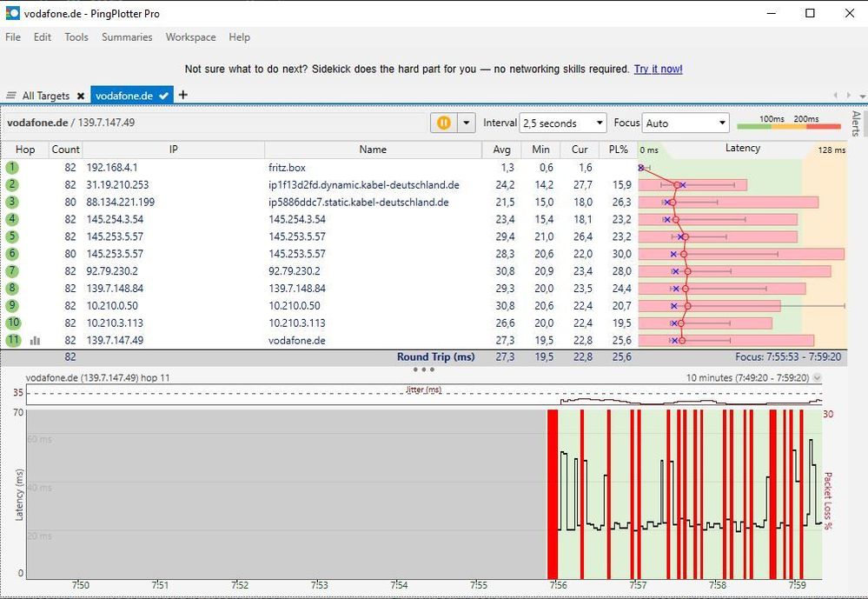Click the latency color scale bar
Viewport: 868px width, 599px height.
coord(788,127)
